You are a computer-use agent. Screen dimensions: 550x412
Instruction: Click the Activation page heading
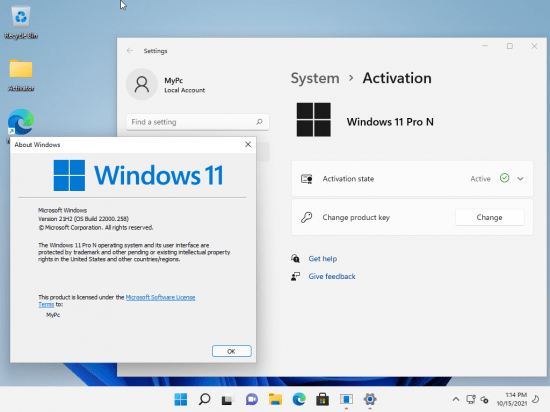(x=397, y=78)
